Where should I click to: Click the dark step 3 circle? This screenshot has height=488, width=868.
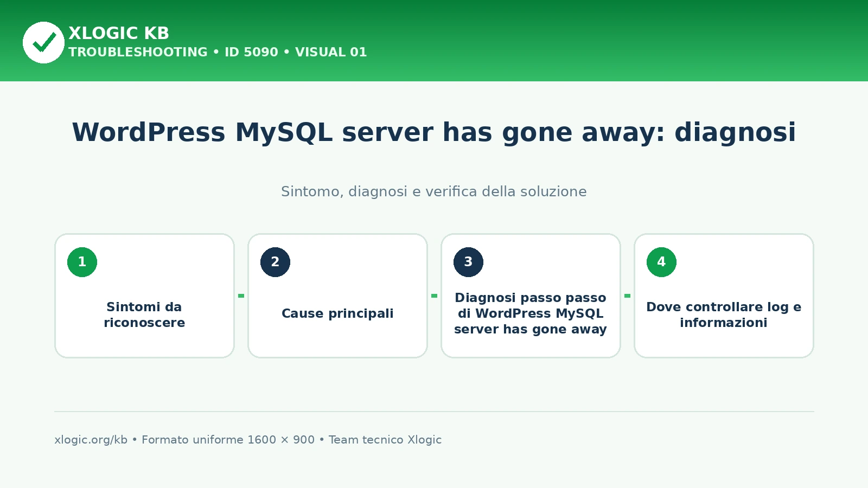468,262
